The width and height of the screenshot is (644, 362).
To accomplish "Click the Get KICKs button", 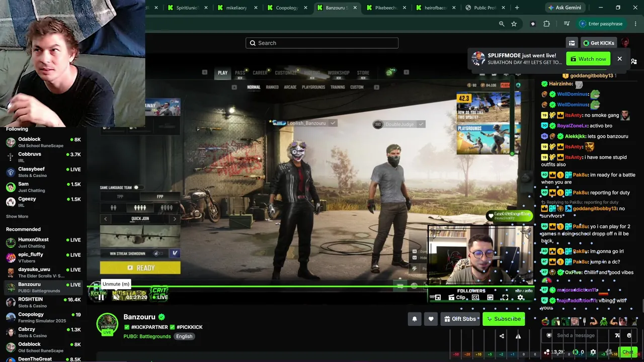I will (x=598, y=43).
